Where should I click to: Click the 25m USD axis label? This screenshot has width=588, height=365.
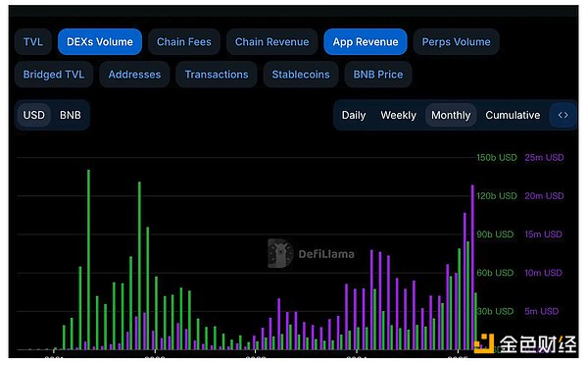click(x=544, y=157)
